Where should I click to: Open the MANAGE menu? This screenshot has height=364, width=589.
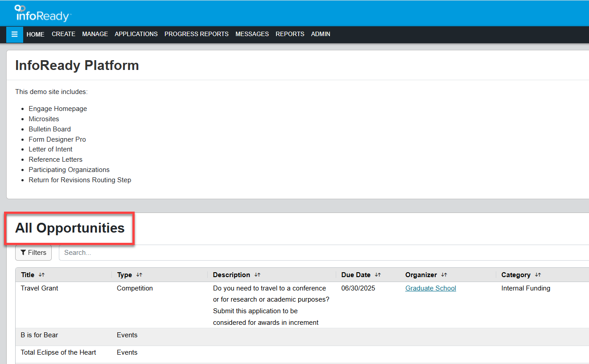click(95, 34)
